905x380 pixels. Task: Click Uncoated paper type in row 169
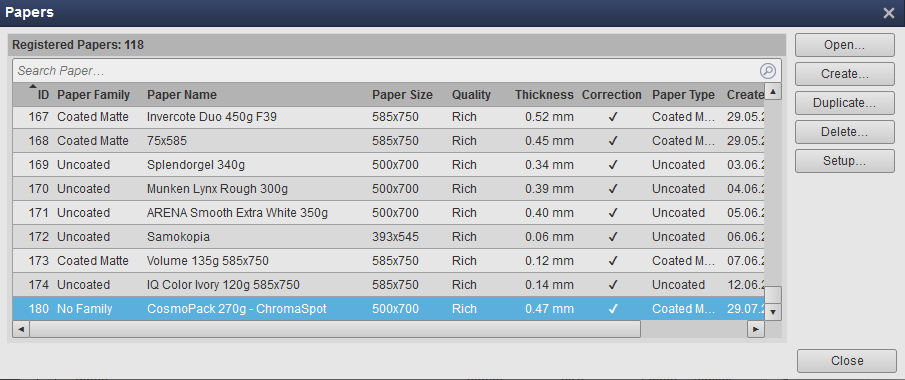678,165
